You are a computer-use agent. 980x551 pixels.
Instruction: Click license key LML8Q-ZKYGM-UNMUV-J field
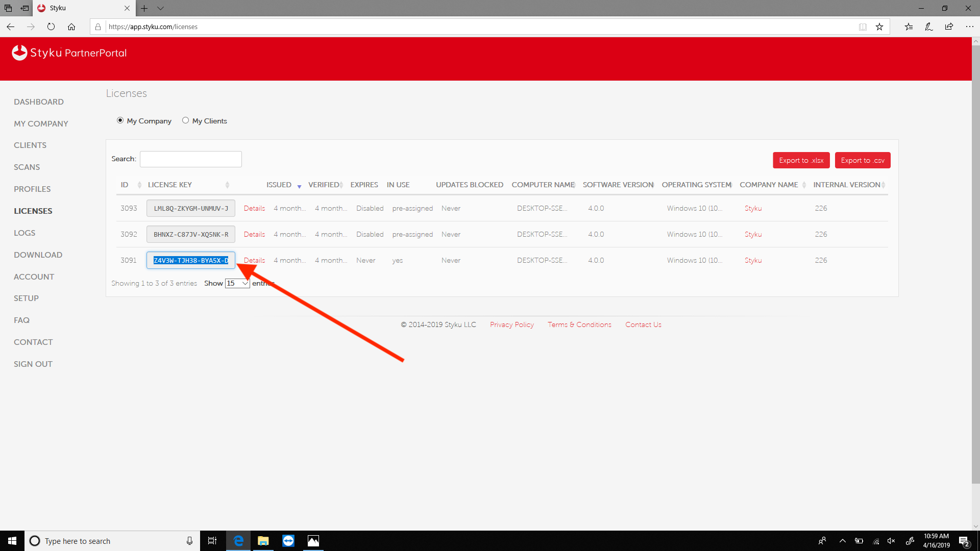[191, 208]
